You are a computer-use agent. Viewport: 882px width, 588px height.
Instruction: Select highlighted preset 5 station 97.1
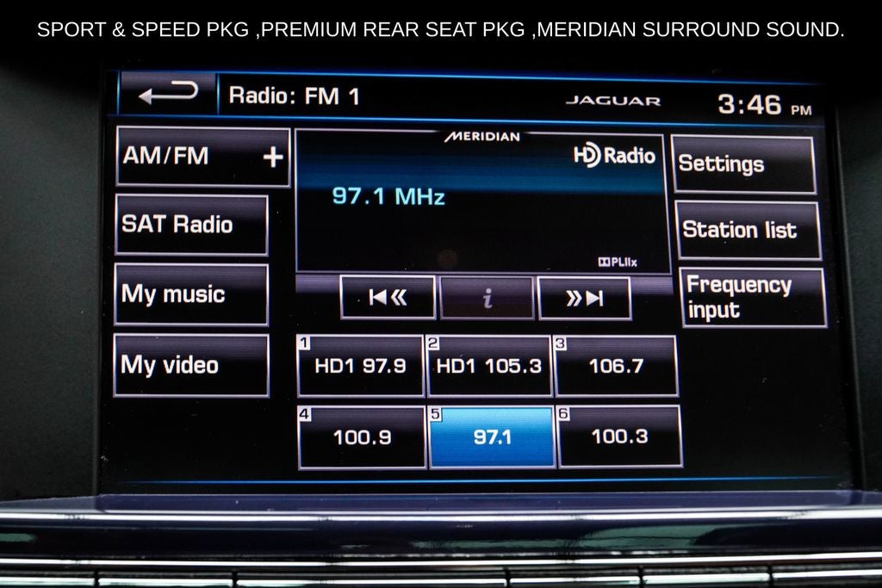tap(492, 436)
